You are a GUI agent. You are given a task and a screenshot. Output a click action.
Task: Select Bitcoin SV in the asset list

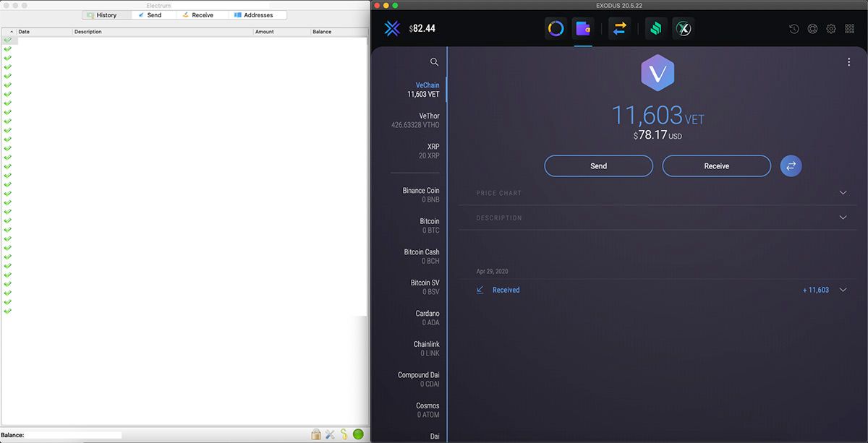[x=425, y=287]
